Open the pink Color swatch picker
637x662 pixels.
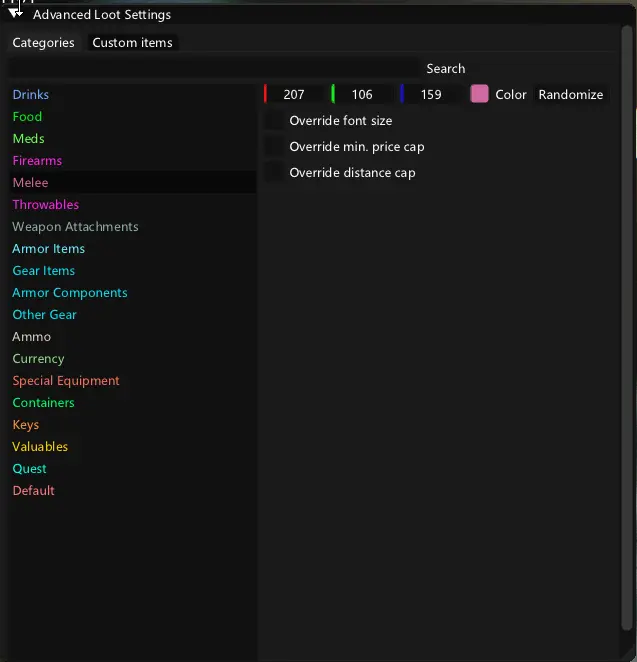(480, 94)
